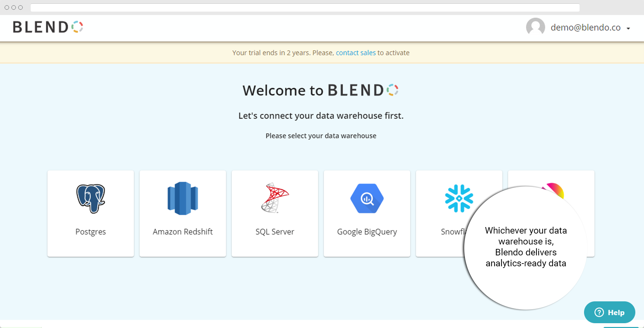Click the Blendo logo in the welcome heading

[x=363, y=90]
